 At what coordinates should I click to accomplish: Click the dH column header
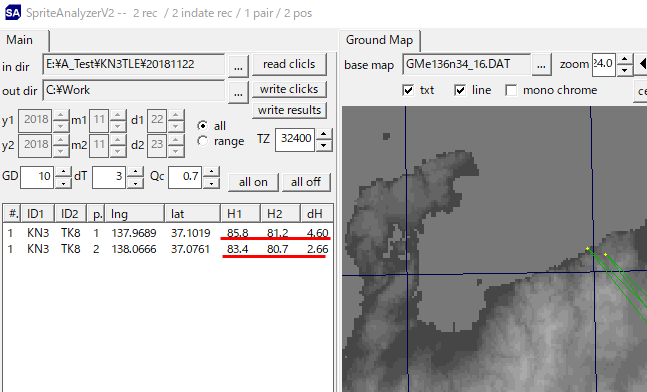click(x=316, y=214)
